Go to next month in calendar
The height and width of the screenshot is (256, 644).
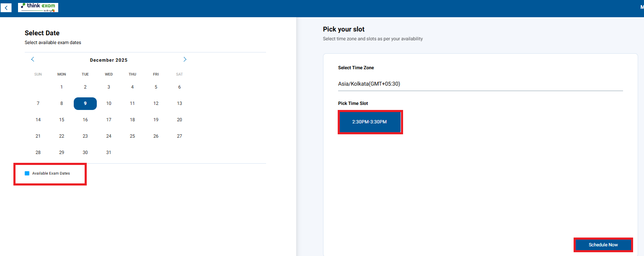point(185,60)
